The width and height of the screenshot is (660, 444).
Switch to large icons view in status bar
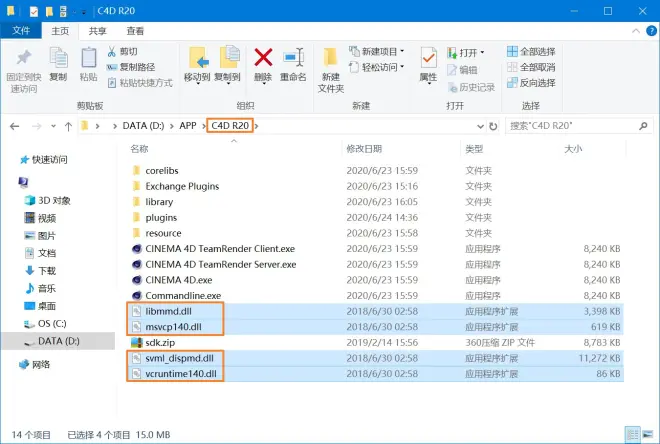pos(648,435)
